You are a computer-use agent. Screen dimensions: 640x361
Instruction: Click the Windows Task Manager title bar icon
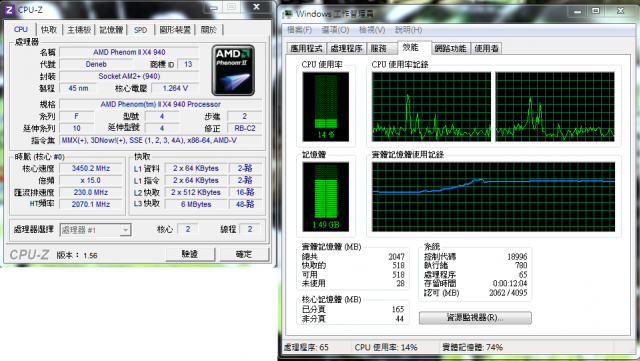click(x=288, y=14)
